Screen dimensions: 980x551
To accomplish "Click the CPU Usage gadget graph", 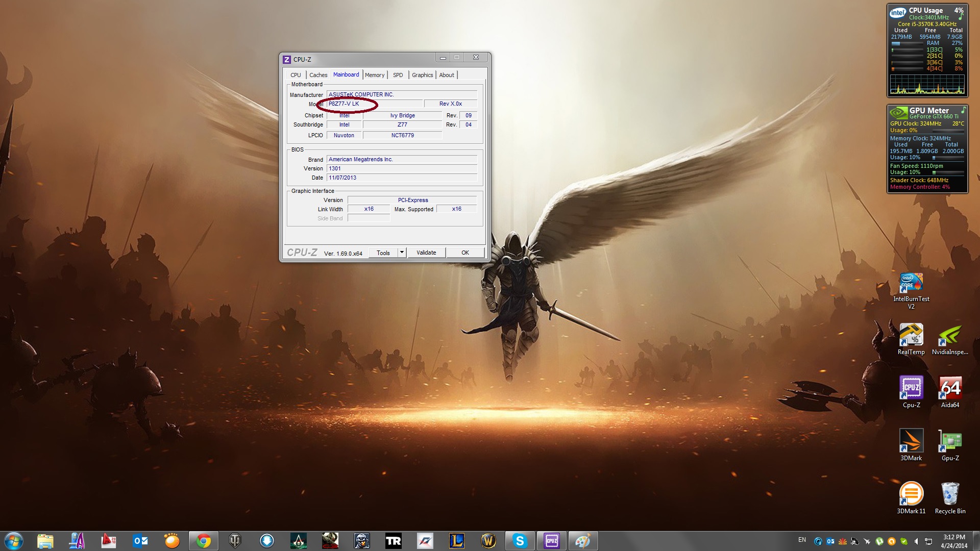I will click(x=927, y=84).
